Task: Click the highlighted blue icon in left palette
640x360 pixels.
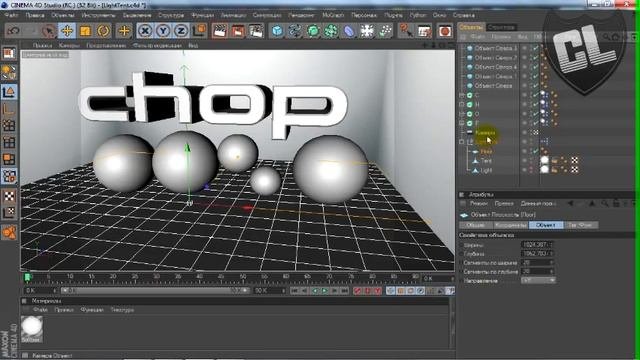Action: 9,176
